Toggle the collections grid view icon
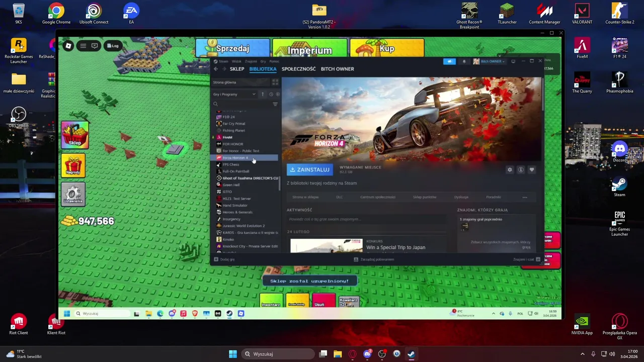644x362 pixels. tap(275, 82)
